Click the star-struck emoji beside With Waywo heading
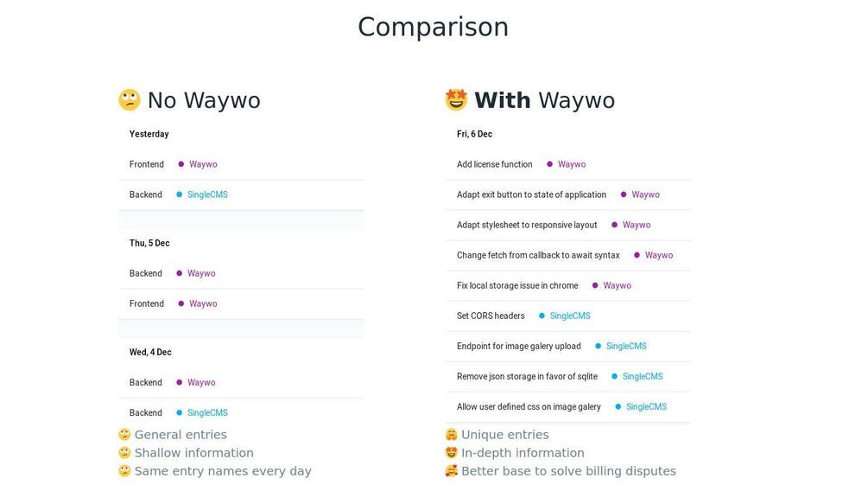This screenshot has width=868, height=491. tap(456, 100)
